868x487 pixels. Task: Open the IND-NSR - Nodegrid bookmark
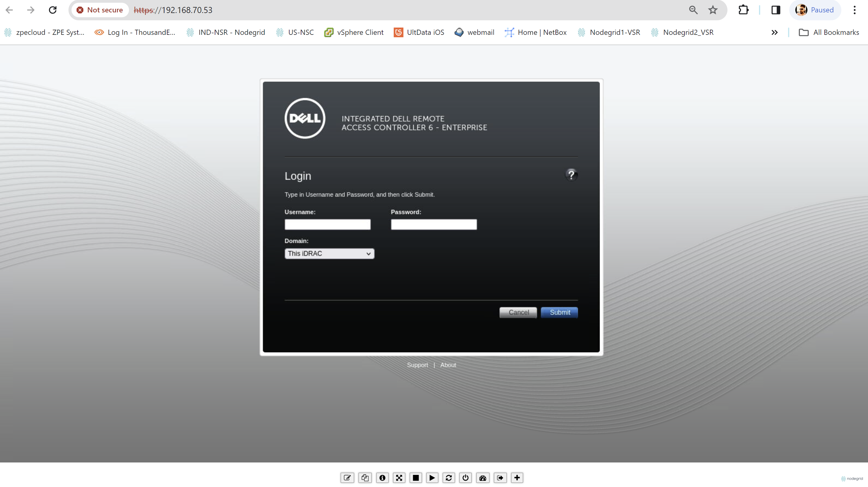pos(226,32)
